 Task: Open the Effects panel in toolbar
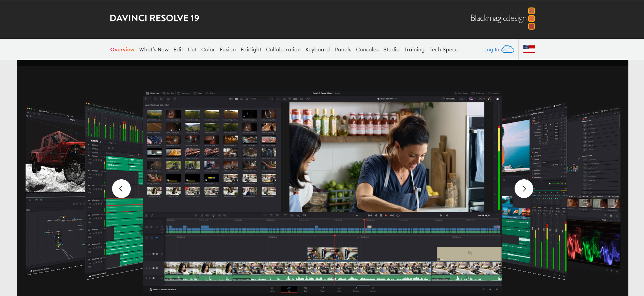coord(211,93)
